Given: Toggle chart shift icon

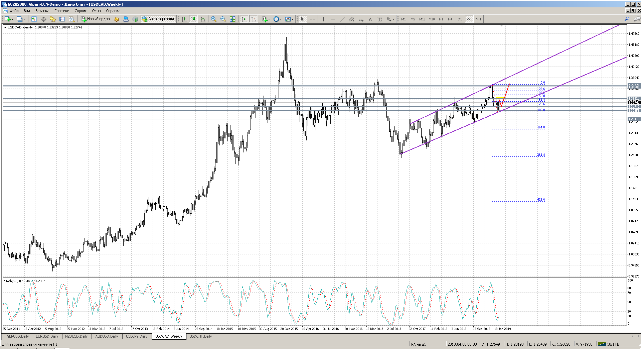Looking at the screenshot, I should coord(254,19).
